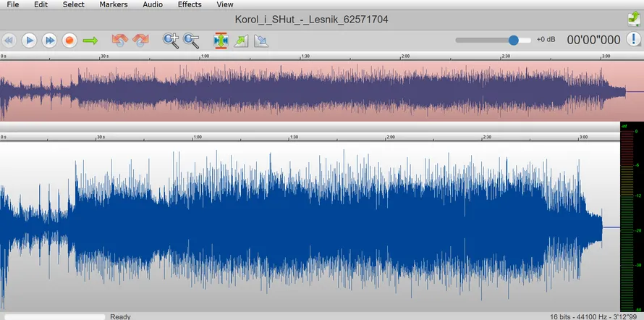This screenshot has height=320, width=644.
Task: Click the volume slider handle
Action: pyautogui.click(x=514, y=40)
